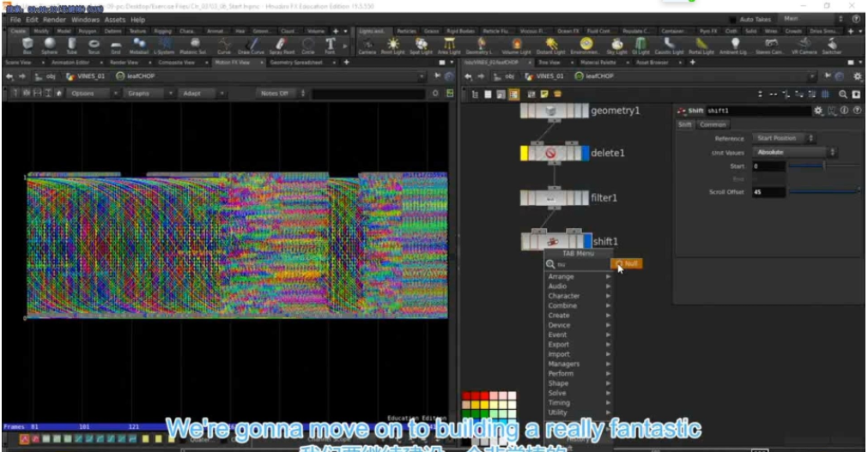Add a VR Camera from the shelf
The image size is (868, 452).
pyautogui.click(x=804, y=45)
